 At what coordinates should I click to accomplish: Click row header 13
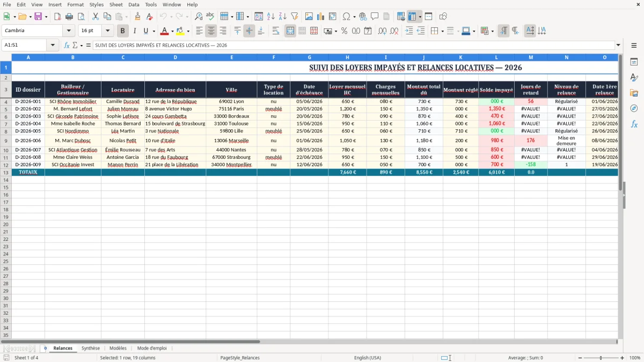pyautogui.click(x=6, y=173)
